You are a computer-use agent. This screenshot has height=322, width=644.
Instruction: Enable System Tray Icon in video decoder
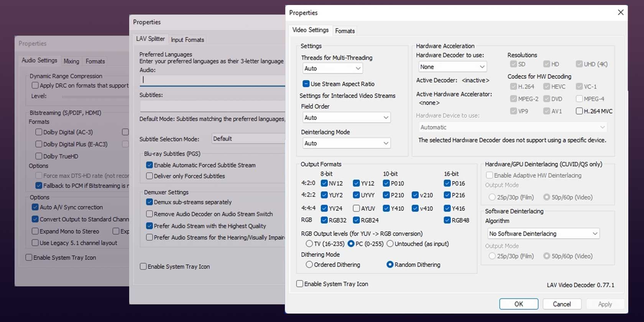pyautogui.click(x=300, y=284)
